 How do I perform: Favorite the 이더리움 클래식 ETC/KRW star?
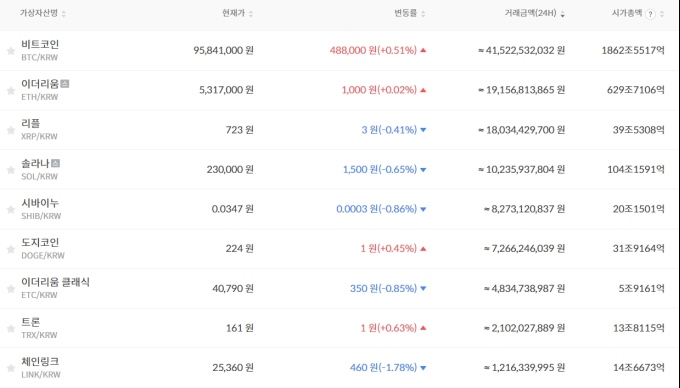tap(11, 289)
